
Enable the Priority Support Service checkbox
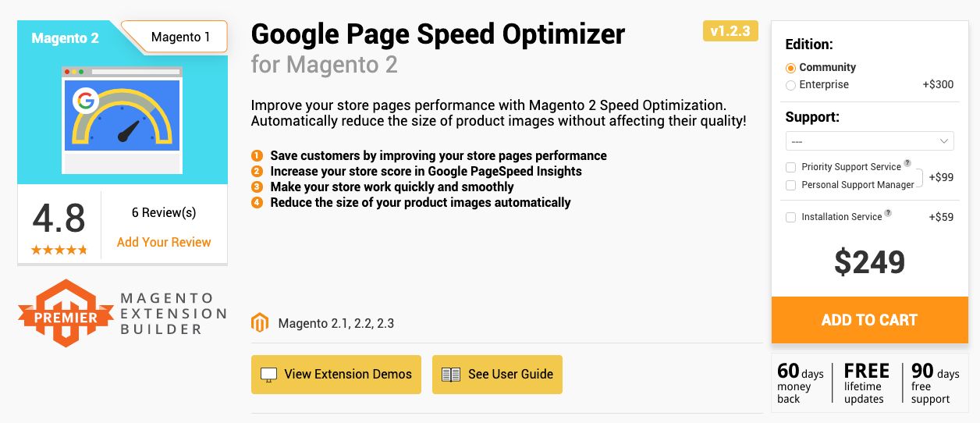click(791, 168)
